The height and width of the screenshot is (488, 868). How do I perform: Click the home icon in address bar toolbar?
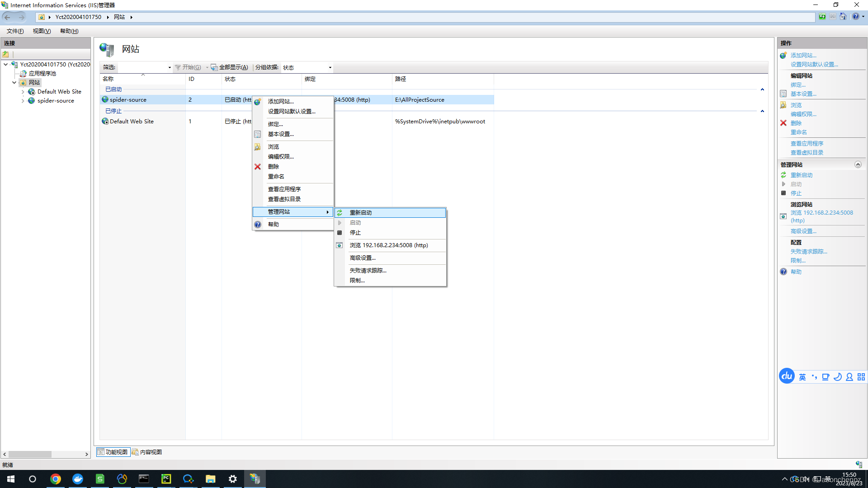coord(843,17)
